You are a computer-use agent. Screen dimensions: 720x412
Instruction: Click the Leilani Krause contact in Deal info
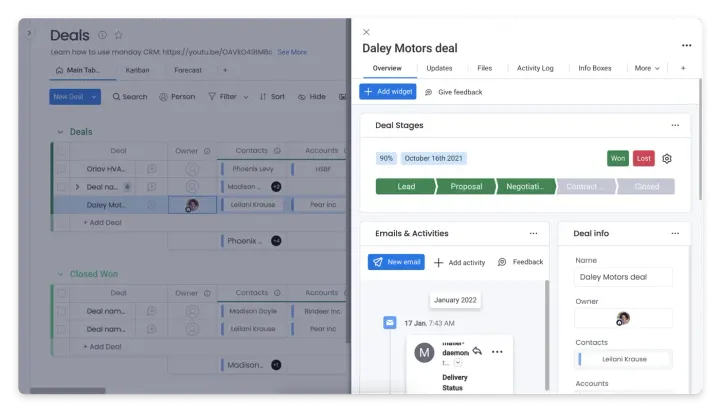coord(623,359)
